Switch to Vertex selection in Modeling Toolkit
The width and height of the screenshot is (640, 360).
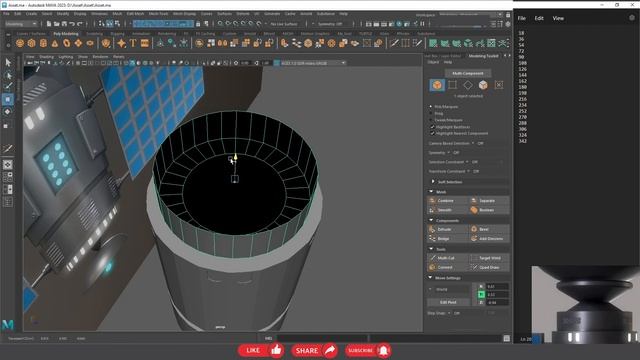[x=453, y=85]
